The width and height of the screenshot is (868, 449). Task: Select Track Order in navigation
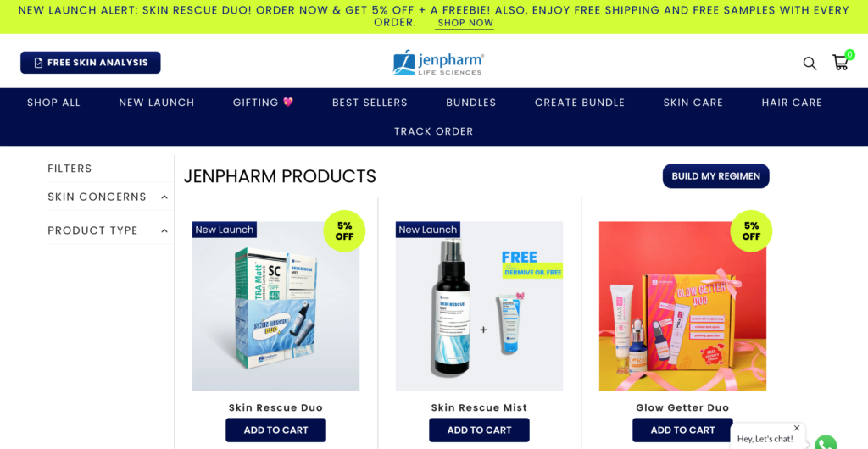pos(433,131)
